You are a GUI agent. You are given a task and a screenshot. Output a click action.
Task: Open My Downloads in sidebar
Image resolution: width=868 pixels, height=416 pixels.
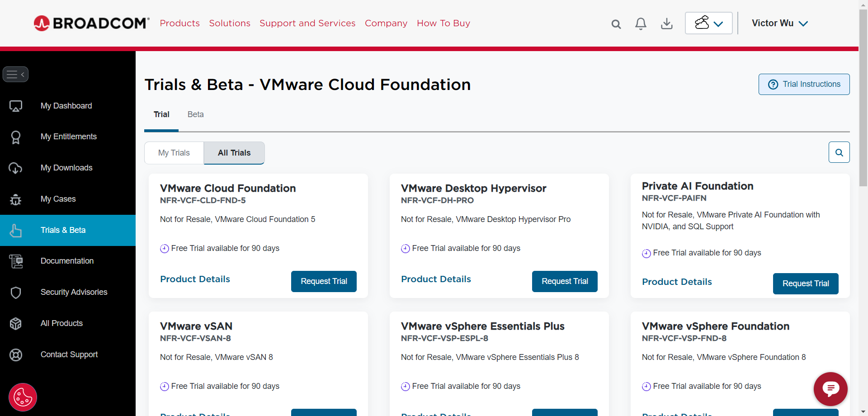click(66, 168)
